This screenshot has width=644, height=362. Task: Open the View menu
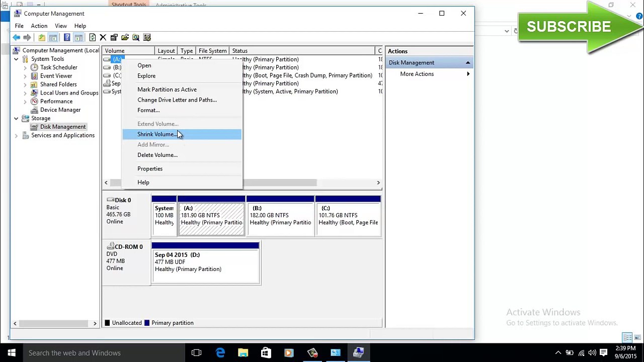(x=60, y=26)
